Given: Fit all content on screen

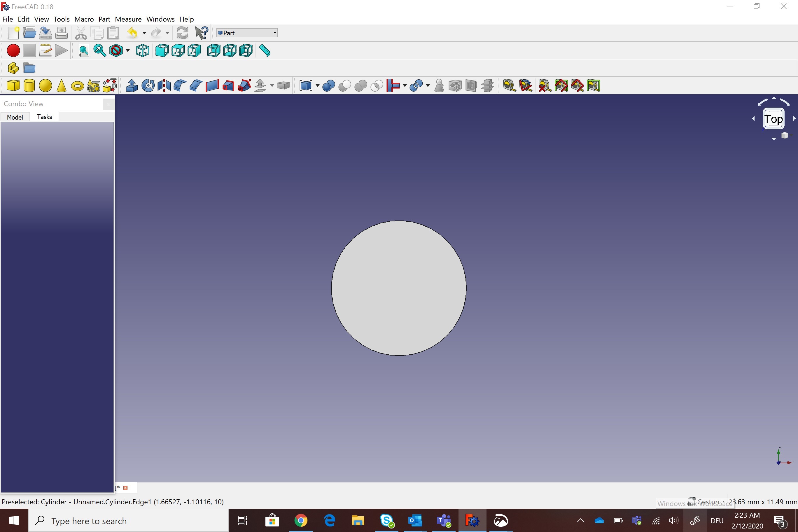Looking at the screenshot, I should (x=83, y=51).
